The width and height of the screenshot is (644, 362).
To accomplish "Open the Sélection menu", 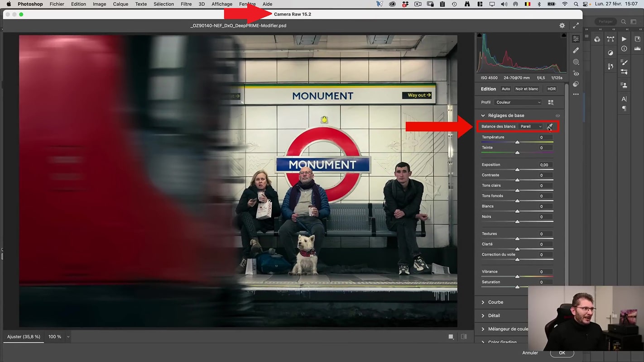I will pyautogui.click(x=163, y=4).
